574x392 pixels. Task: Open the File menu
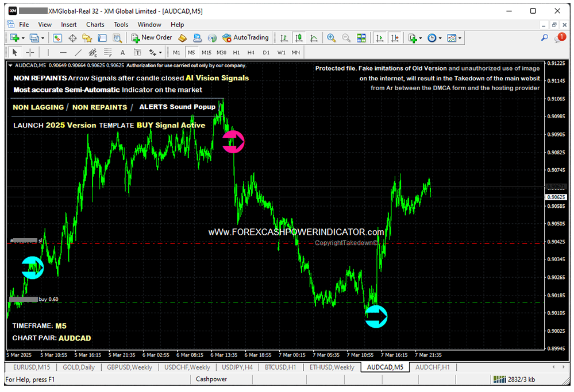coord(24,25)
